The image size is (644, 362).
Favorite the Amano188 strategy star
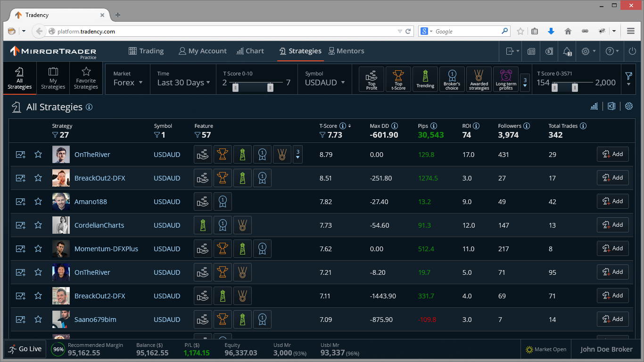[38, 201]
